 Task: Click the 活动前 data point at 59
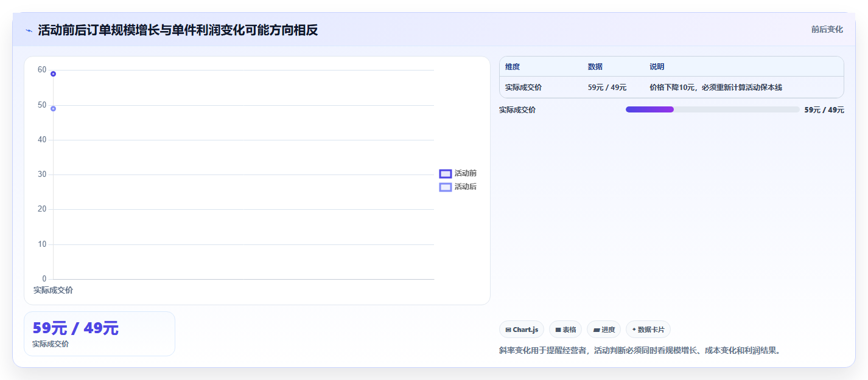[54, 74]
